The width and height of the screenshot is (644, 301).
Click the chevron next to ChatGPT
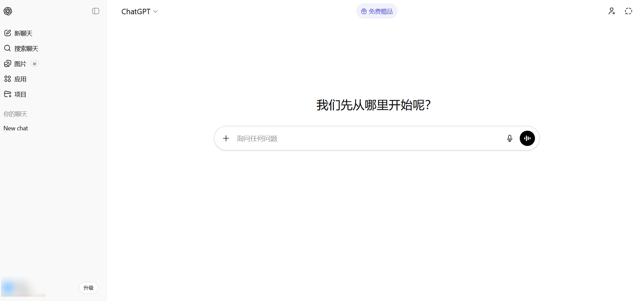pos(155,12)
